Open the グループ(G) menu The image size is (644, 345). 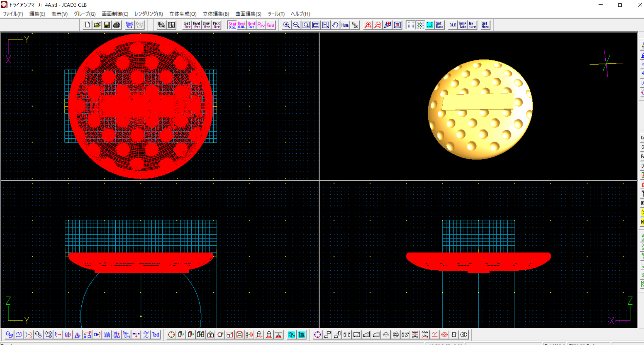pos(85,14)
